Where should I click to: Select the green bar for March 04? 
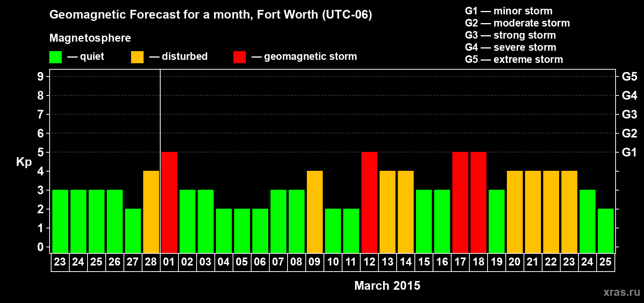(224, 231)
